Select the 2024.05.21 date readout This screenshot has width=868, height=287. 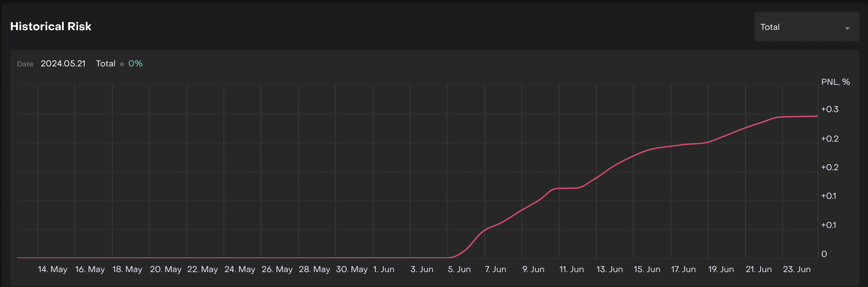[x=63, y=63]
